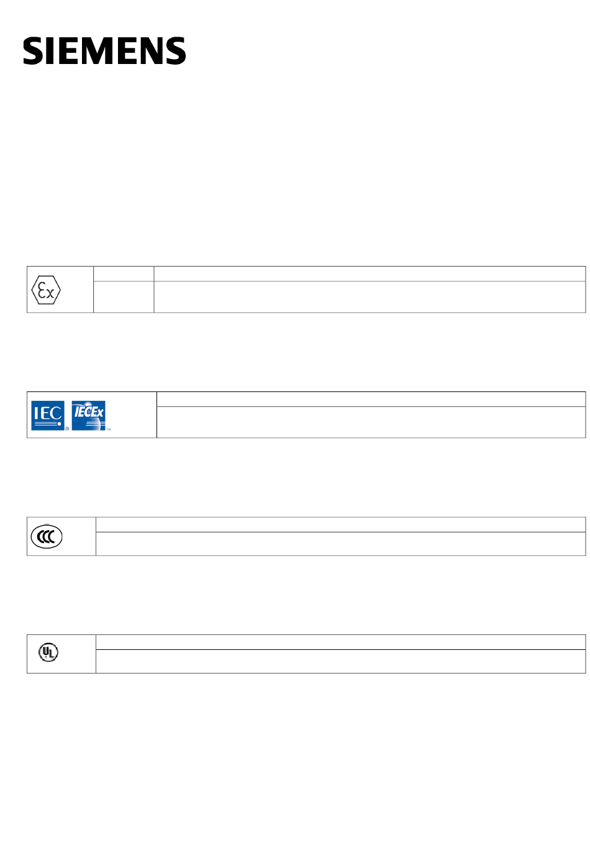Select the thin top row in the CCC table
The width and height of the screenshot is (590, 868).
coord(341,525)
